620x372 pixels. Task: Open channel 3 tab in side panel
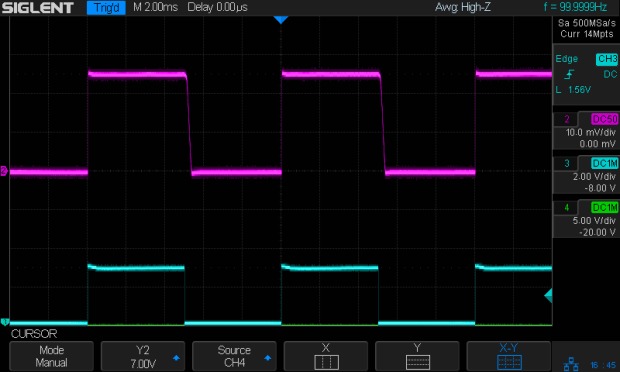click(x=567, y=163)
